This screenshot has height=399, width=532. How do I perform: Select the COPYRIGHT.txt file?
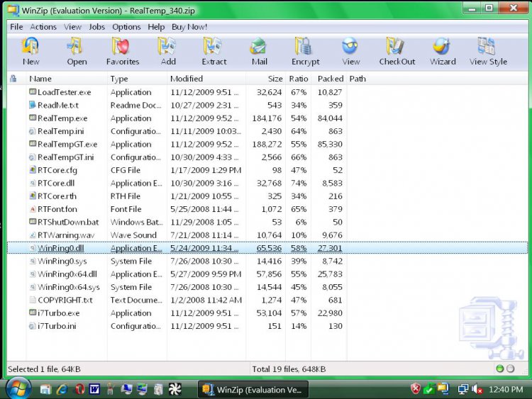pos(65,300)
